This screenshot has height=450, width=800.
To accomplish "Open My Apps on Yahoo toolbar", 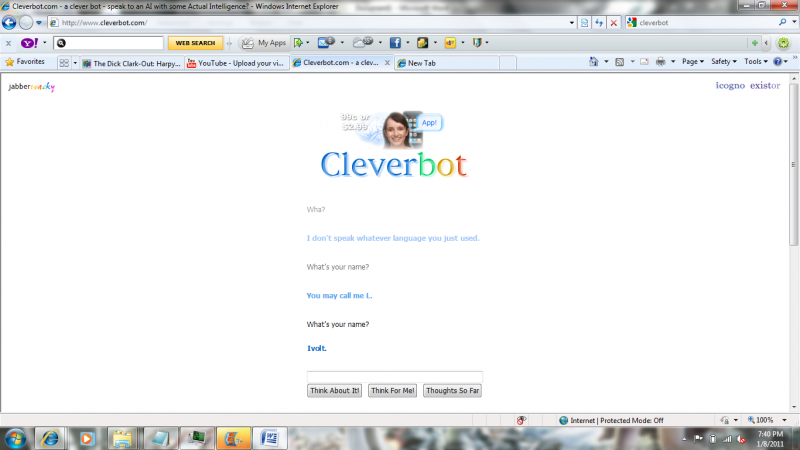I will pyautogui.click(x=264, y=43).
